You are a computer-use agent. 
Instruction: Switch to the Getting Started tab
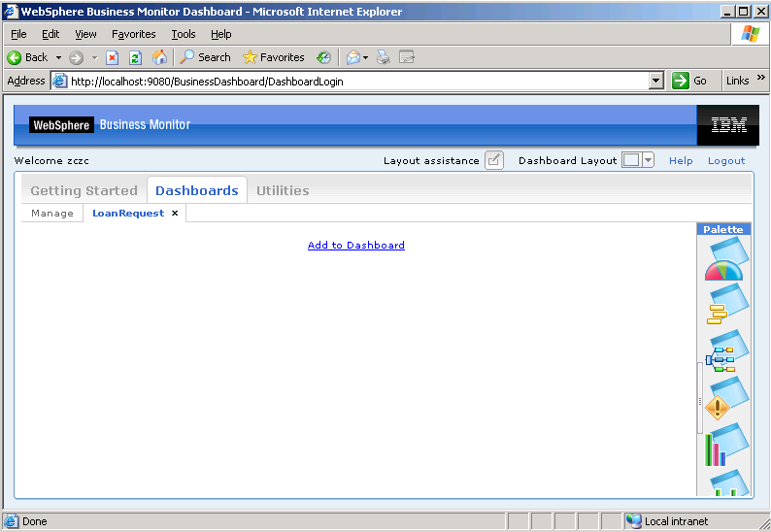84,190
